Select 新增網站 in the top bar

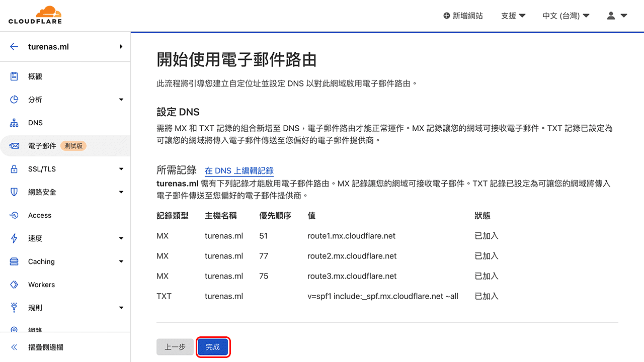pos(463,16)
